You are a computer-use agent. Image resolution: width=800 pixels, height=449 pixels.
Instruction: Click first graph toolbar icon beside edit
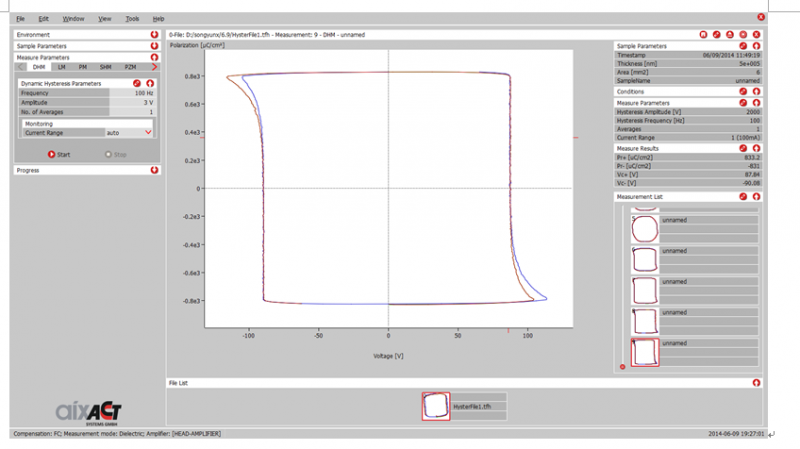703,34
